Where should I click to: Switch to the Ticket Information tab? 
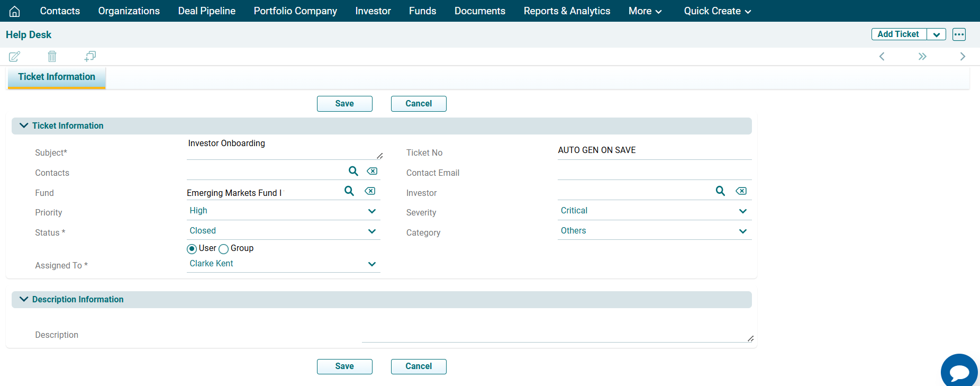coord(57,77)
